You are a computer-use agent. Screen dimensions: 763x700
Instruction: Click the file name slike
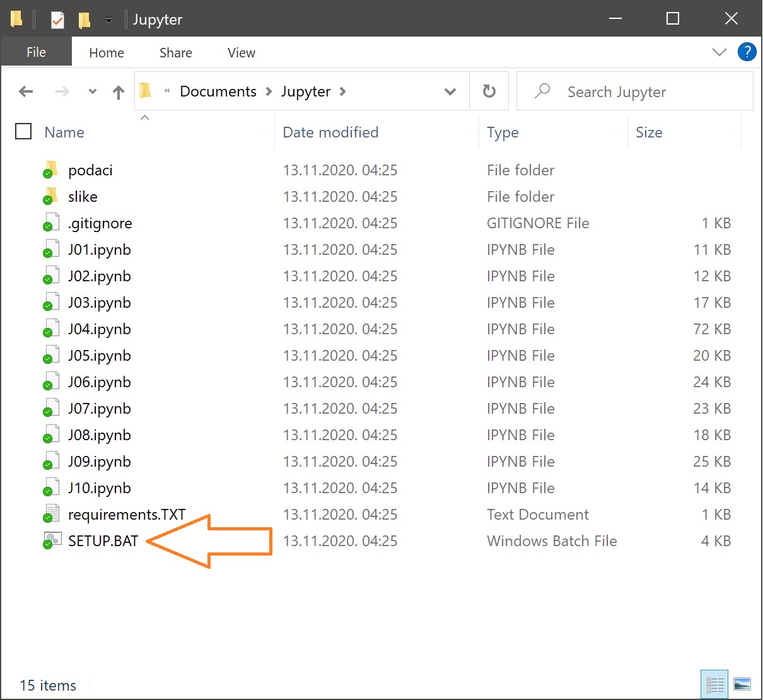click(83, 197)
